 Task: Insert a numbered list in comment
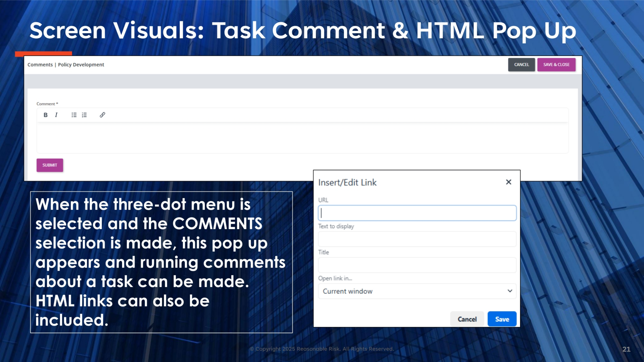pyautogui.click(x=84, y=115)
